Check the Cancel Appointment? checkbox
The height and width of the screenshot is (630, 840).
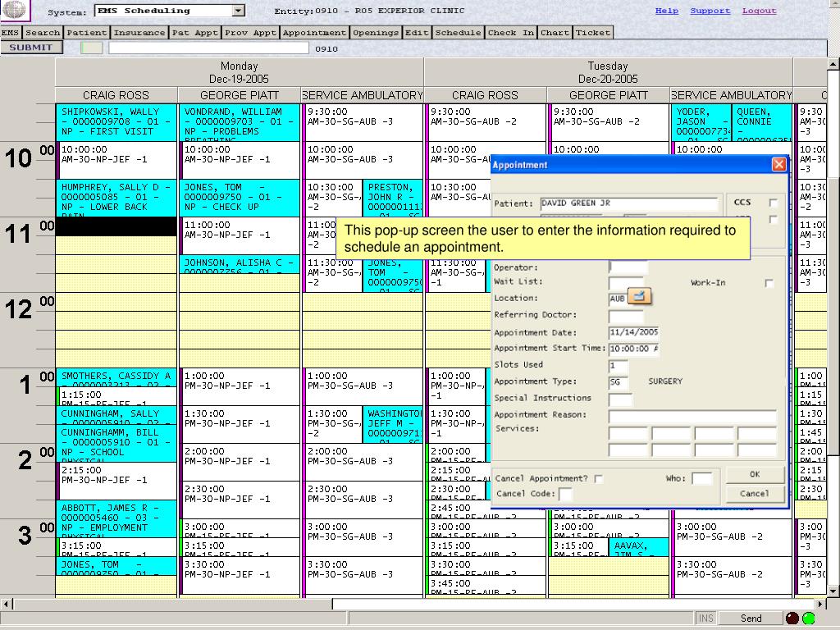coord(598,478)
